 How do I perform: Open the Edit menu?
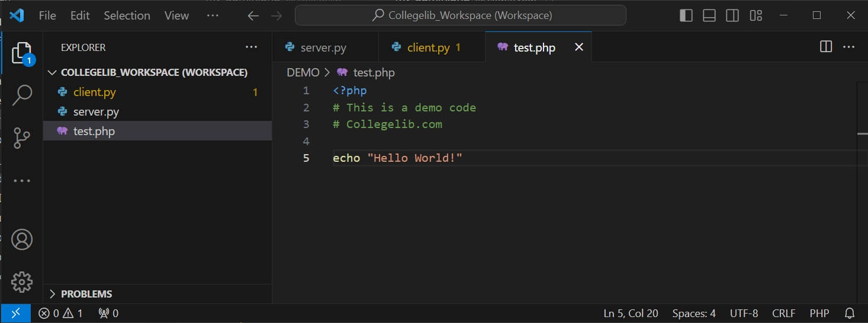click(80, 15)
